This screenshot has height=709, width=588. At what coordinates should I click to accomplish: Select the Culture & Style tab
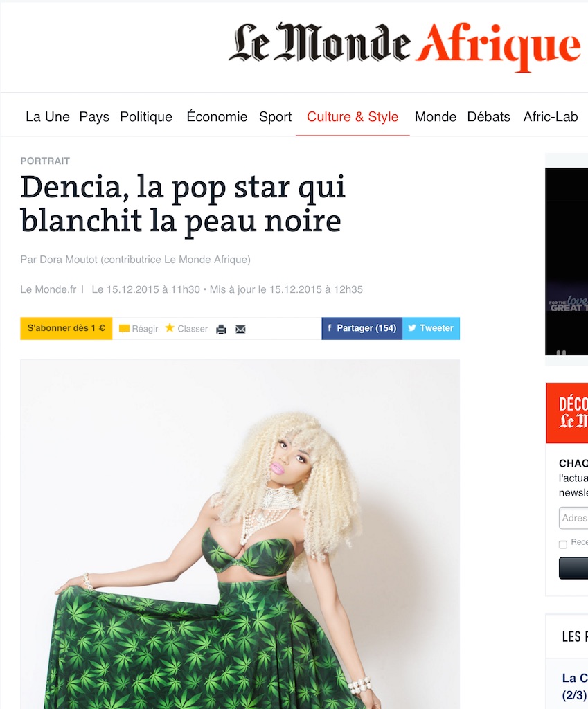coord(353,116)
